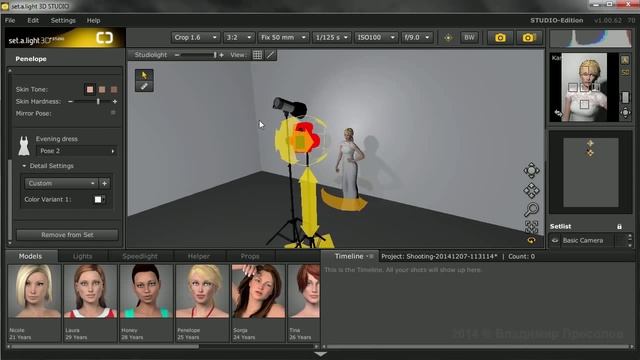Open the Fix 50 mm lens dropdown
Screen dimensions: 640x360
(283, 38)
